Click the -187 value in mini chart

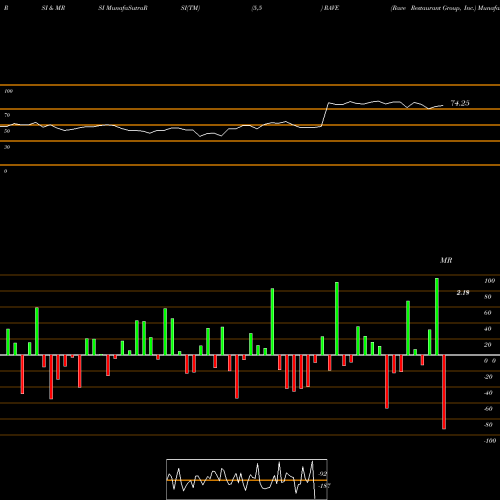coord(324,486)
